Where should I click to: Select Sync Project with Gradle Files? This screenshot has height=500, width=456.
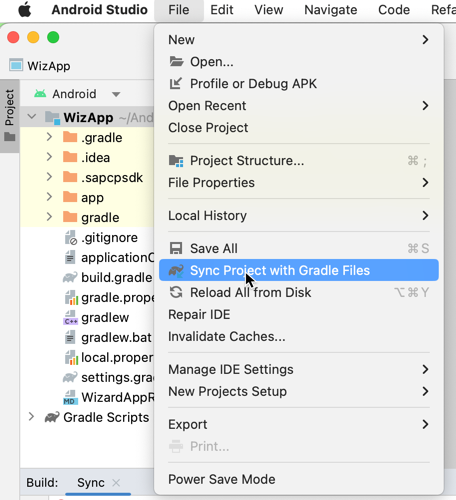click(x=299, y=270)
